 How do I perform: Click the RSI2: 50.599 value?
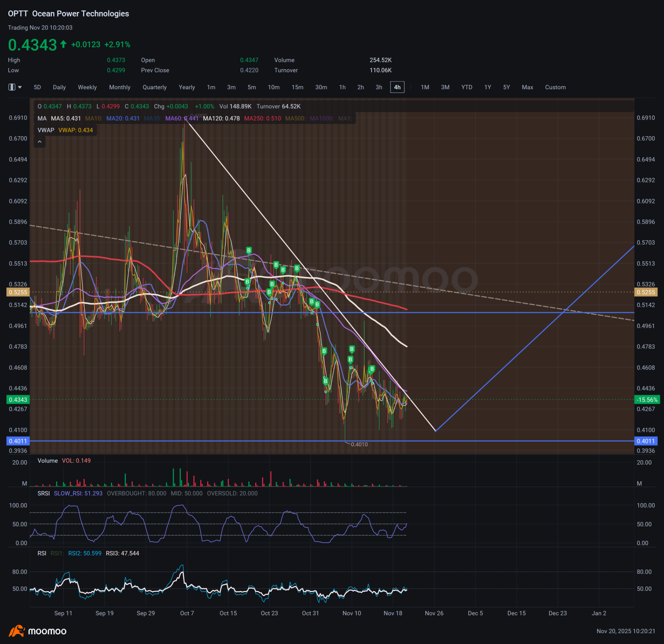(85, 553)
